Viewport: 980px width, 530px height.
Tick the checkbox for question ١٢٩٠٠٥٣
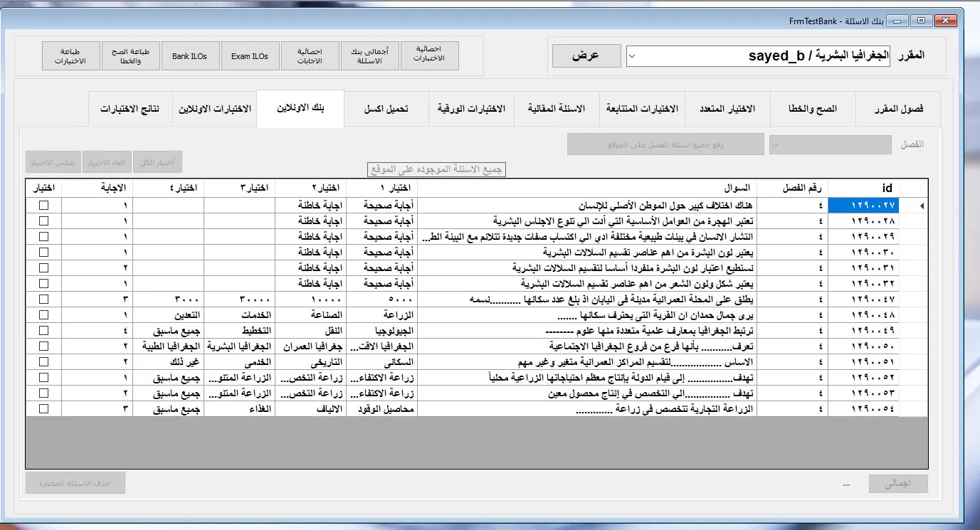tap(44, 393)
